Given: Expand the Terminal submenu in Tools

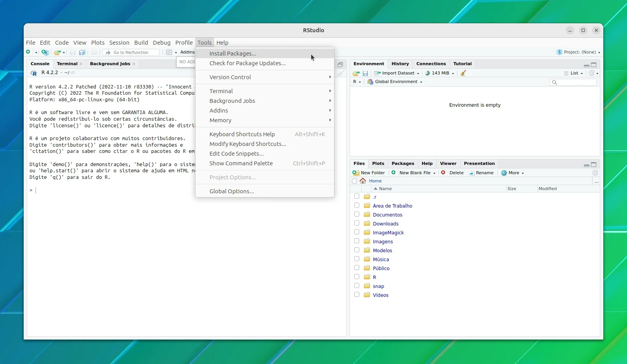Looking at the screenshot, I should [265, 91].
